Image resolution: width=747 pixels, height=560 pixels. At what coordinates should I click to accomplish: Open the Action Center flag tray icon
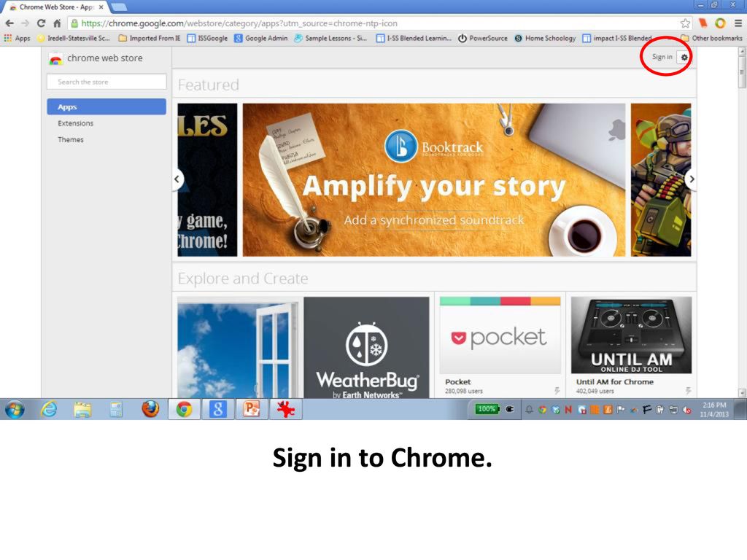pos(620,410)
